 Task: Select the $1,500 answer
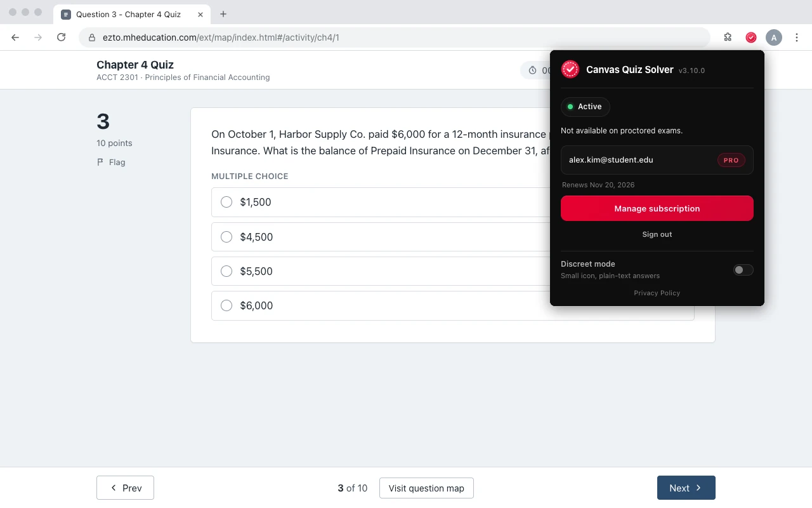(452, 202)
